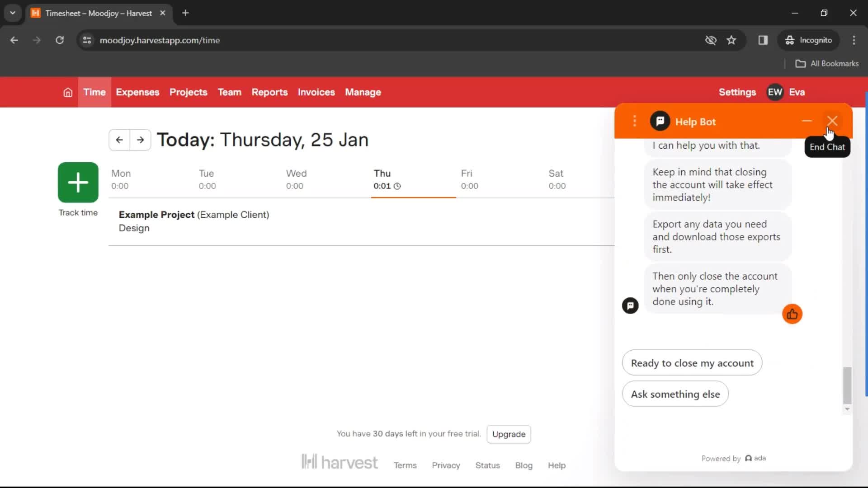The image size is (868, 488).
Task: Open the Manage tab
Action: pyautogui.click(x=363, y=92)
